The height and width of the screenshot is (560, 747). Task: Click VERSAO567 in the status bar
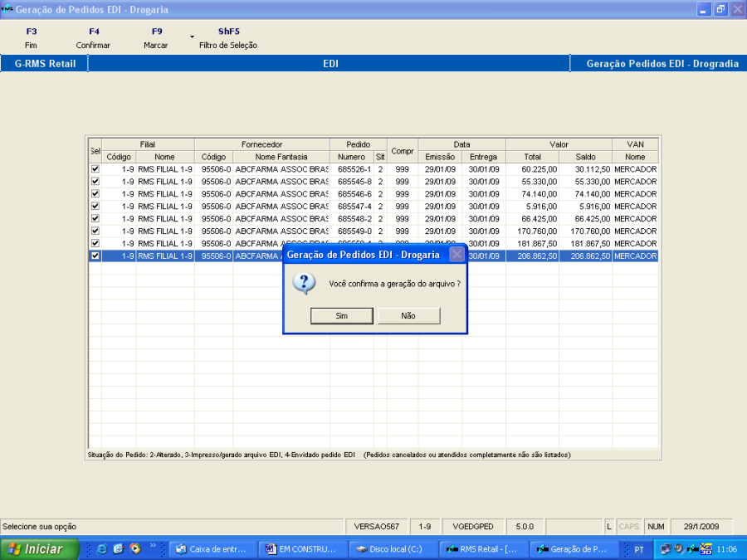pos(376,526)
